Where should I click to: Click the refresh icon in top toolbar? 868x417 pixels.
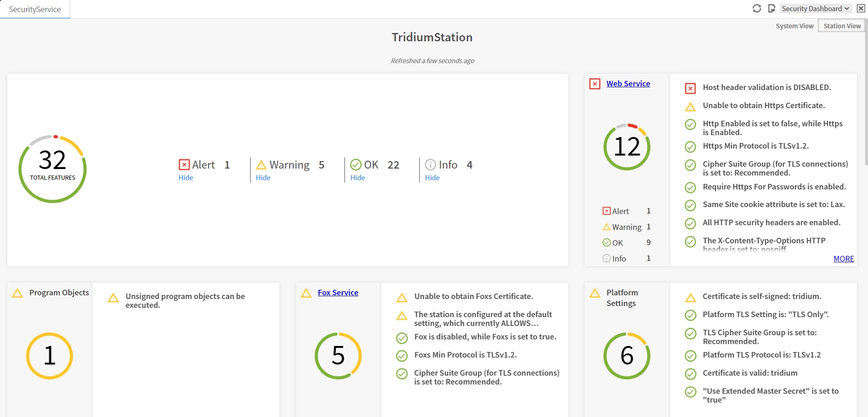coord(757,8)
